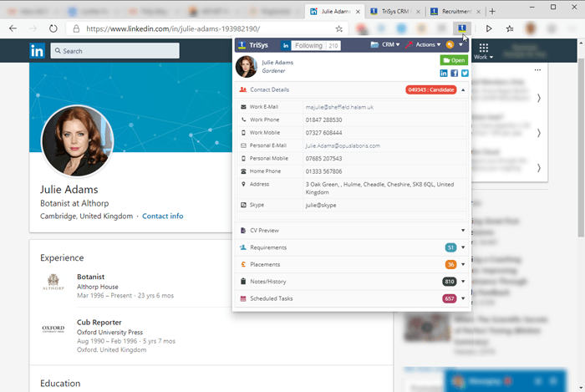Click the Placements count badge 36

pyautogui.click(x=450, y=264)
